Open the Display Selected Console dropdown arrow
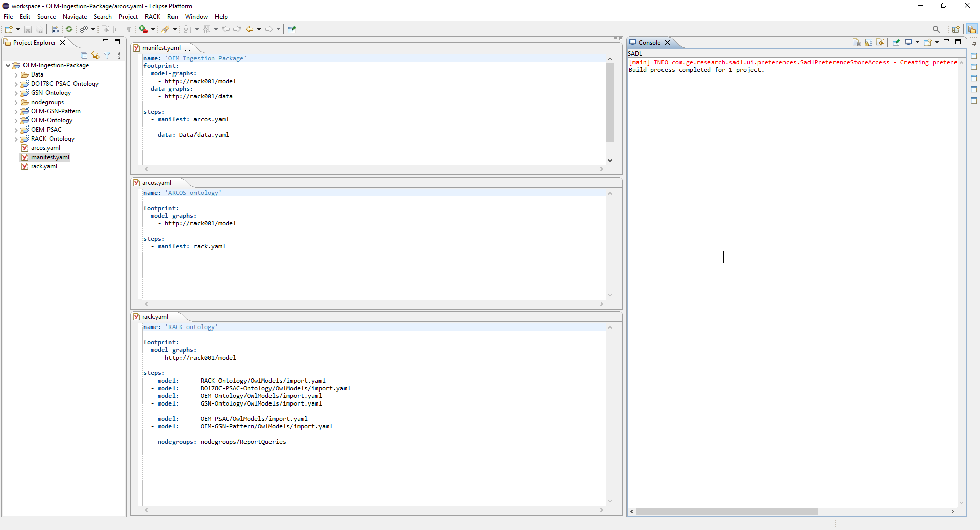The image size is (980, 530). click(917, 42)
